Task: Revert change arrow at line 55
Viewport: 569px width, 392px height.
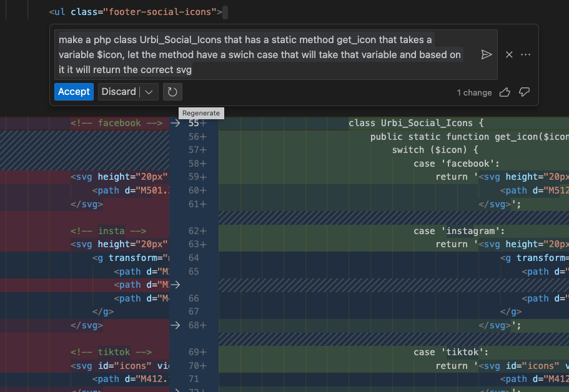Action: tap(176, 123)
